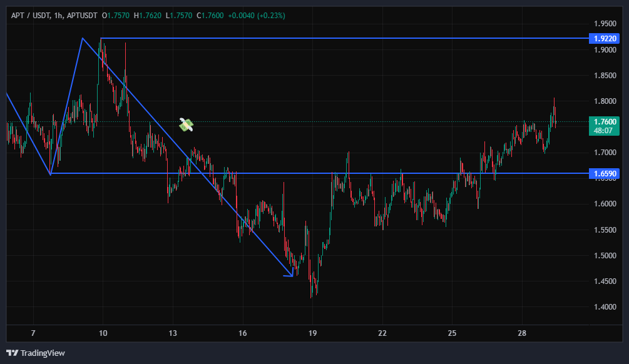Click the arrowhead of the blue downward arrow
Viewport: 629px width, 364px height.
[x=290, y=273]
